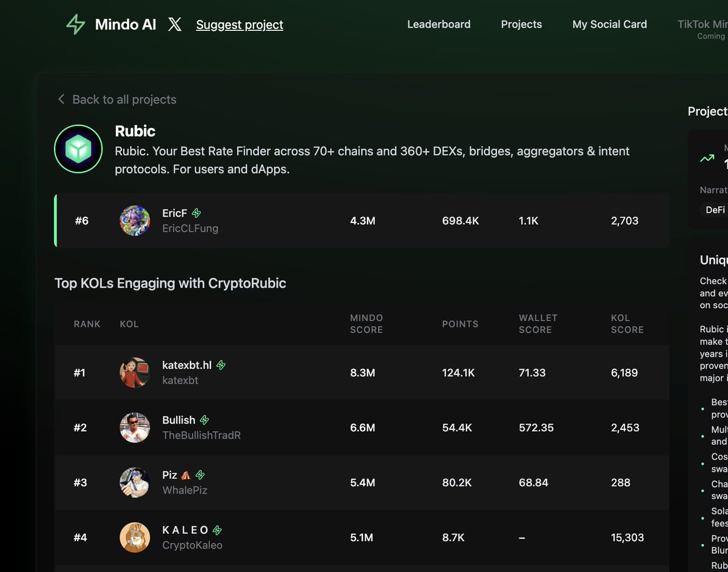The width and height of the screenshot is (728, 572).
Task: Click the verified badge beside Bullish
Action: [204, 420]
